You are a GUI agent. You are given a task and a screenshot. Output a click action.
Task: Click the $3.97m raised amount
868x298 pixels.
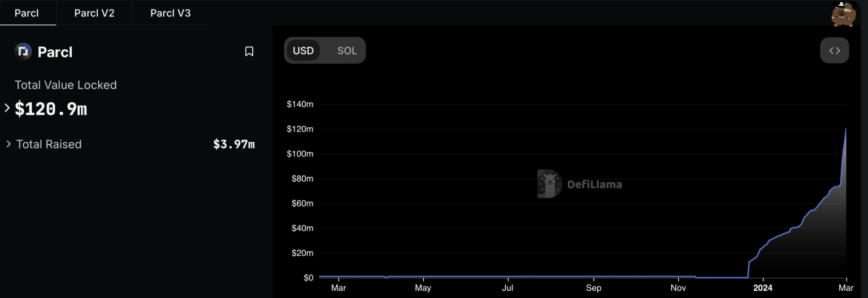(x=234, y=144)
